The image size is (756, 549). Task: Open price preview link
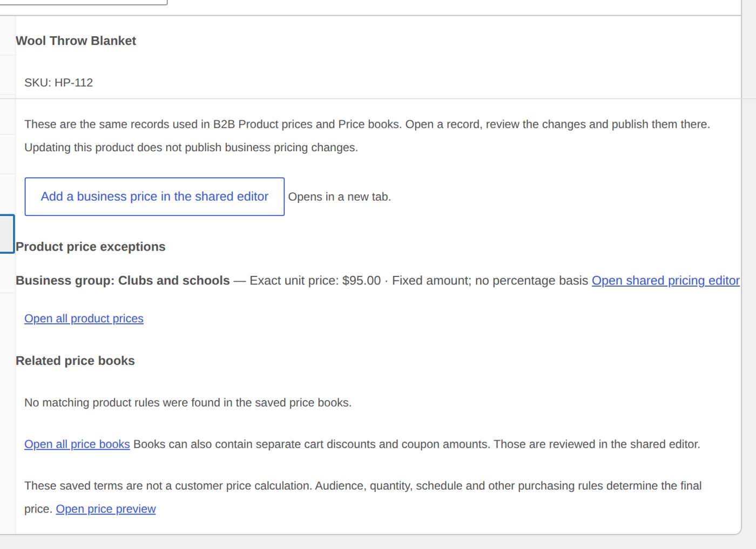106,509
